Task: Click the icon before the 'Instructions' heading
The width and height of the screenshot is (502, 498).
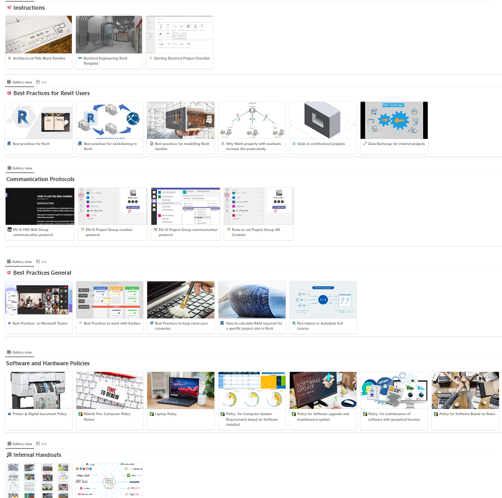Action: [x=9, y=7]
